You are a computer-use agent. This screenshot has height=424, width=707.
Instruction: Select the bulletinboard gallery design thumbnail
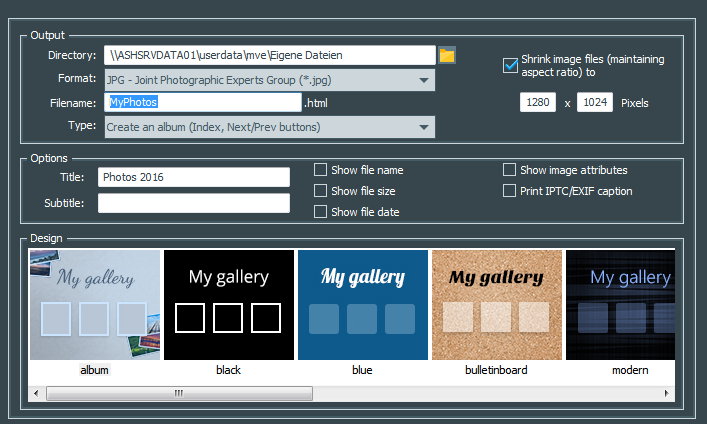click(497, 305)
